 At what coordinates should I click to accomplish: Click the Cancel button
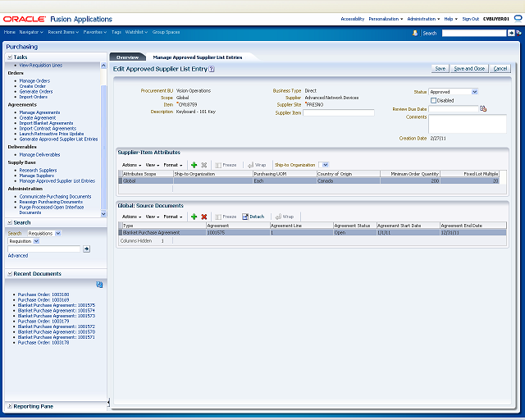coord(500,69)
